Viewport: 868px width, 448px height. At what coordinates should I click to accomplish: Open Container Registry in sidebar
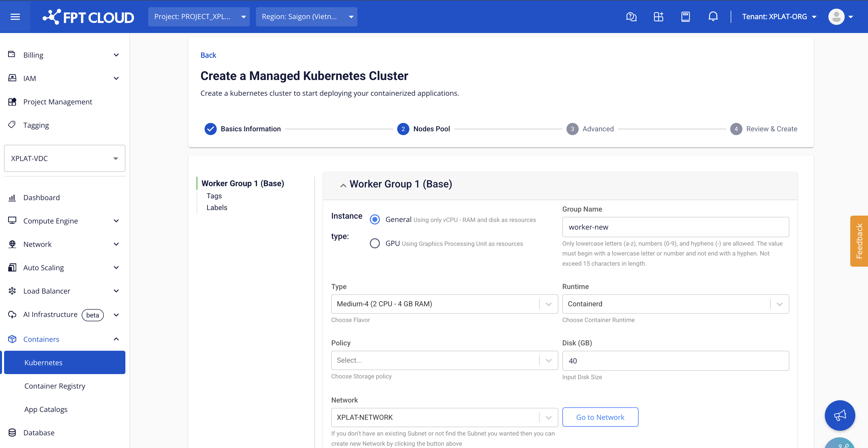click(x=55, y=386)
